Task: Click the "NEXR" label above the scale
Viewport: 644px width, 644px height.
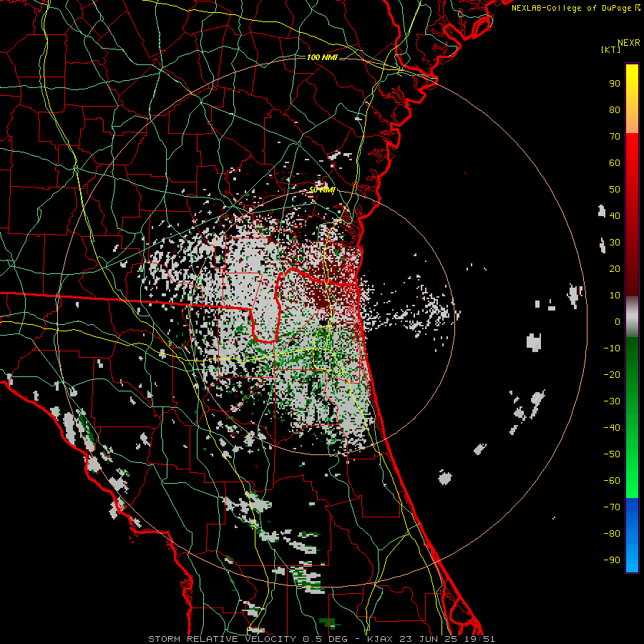Action: (x=629, y=43)
